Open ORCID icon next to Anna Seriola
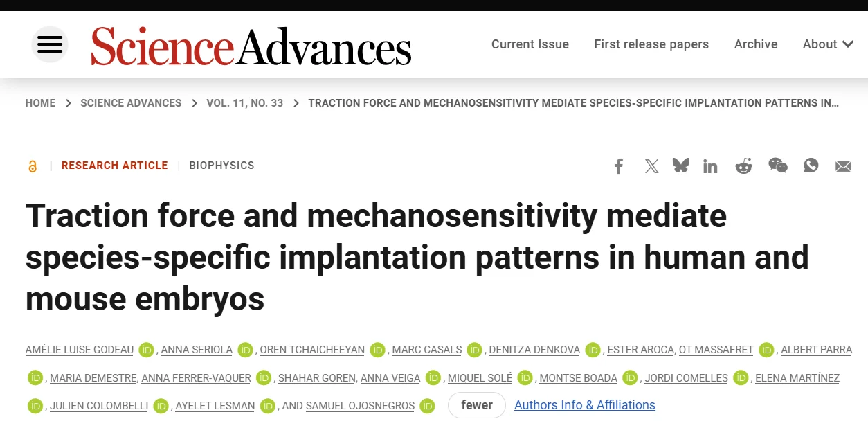868x437 pixels. tap(246, 350)
